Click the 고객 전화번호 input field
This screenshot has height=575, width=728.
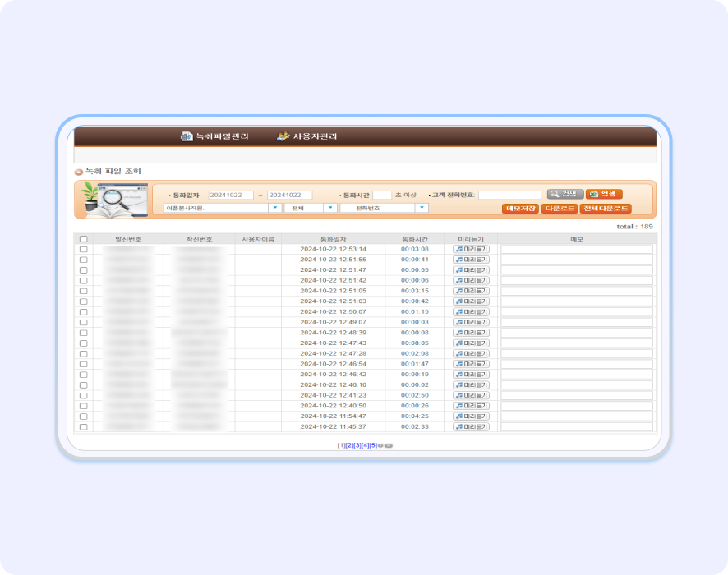(509, 195)
